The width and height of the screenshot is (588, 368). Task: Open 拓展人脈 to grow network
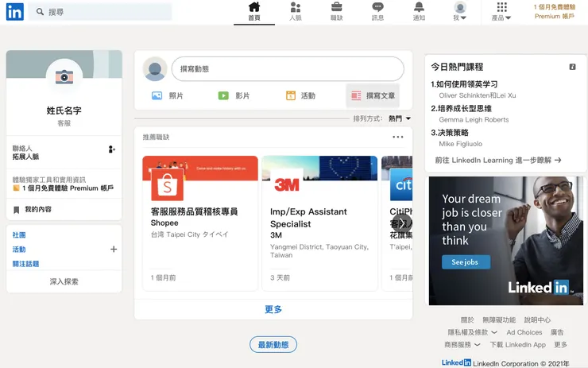(26, 157)
